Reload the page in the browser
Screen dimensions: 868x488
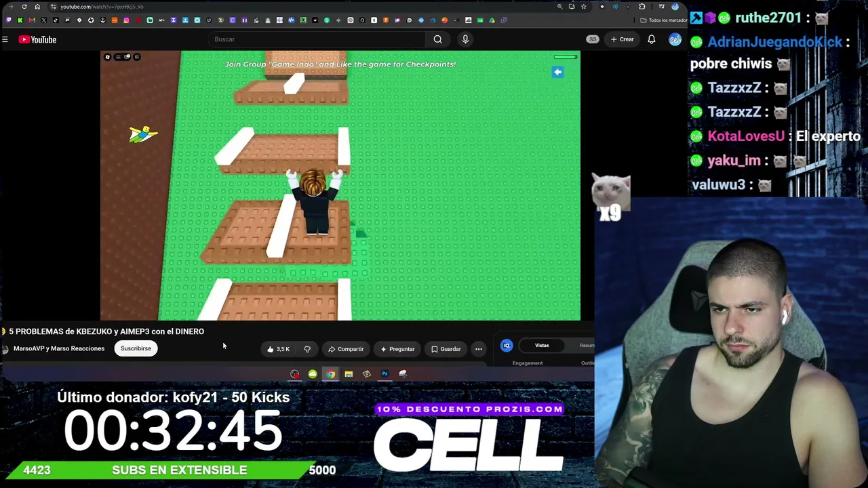pyautogui.click(x=24, y=7)
